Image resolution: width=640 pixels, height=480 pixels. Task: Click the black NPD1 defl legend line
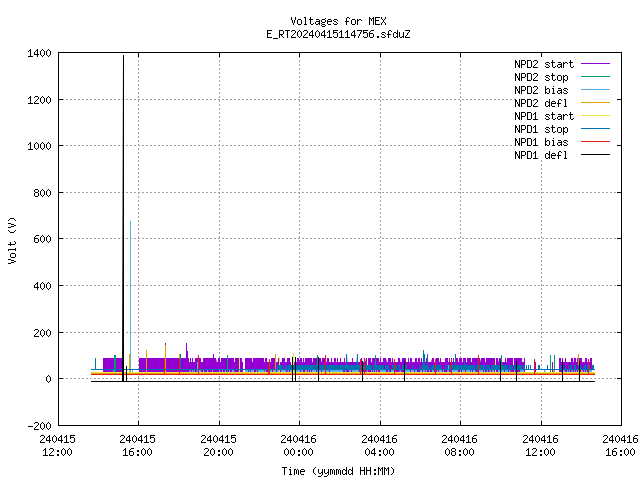[x=596, y=155]
